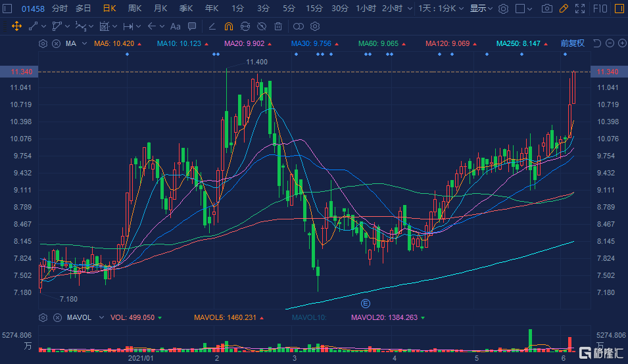The width and height of the screenshot is (628, 364).
Task: Enter fullscreen mode for the chart
Action: (x=579, y=9)
